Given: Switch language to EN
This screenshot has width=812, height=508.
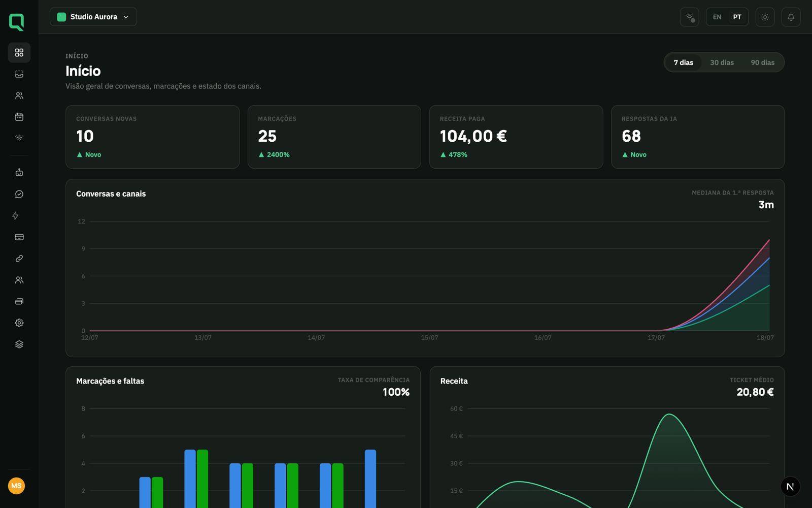Looking at the screenshot, I should pyautogui.click(x=717, y=17).
